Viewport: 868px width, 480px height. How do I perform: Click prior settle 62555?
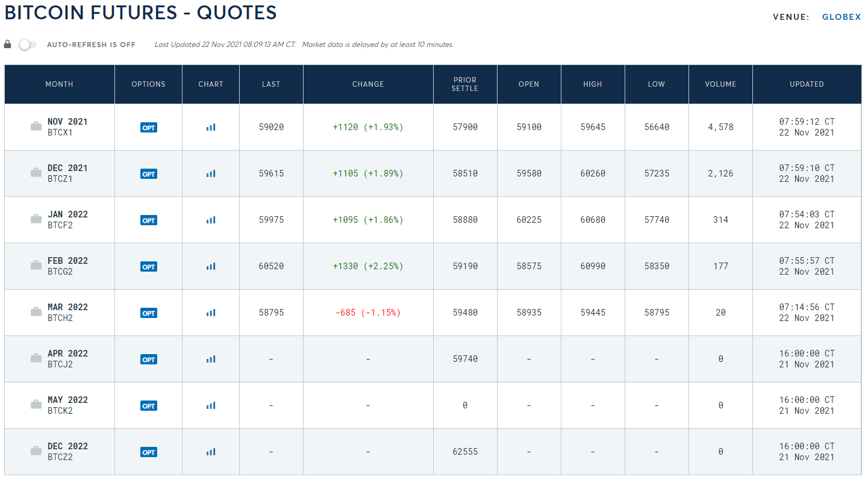[465, 452]
